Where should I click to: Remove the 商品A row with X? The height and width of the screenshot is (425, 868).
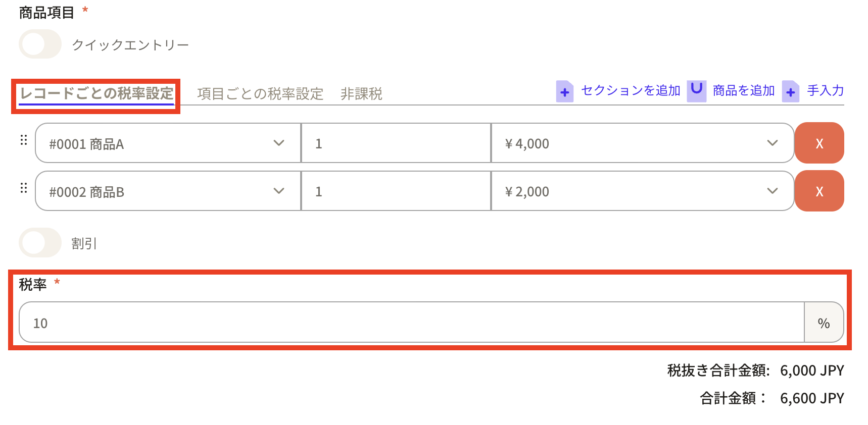click(x=819, y=143)
